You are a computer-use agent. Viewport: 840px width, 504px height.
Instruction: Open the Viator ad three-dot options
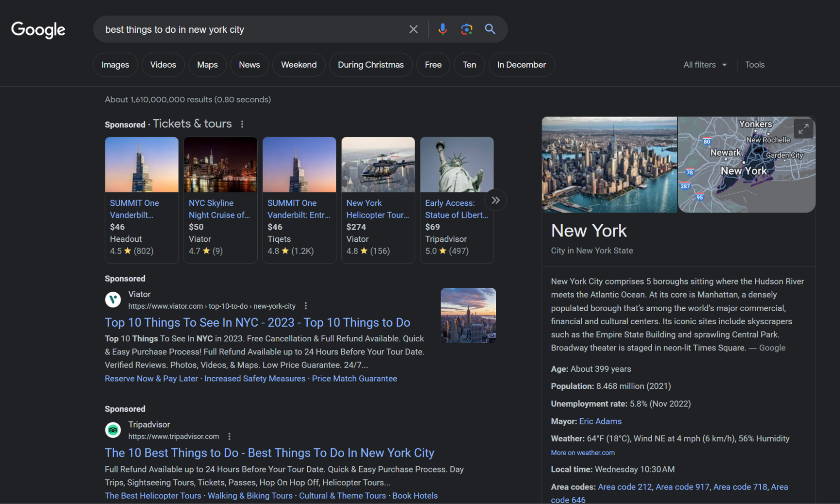point(305,306)
